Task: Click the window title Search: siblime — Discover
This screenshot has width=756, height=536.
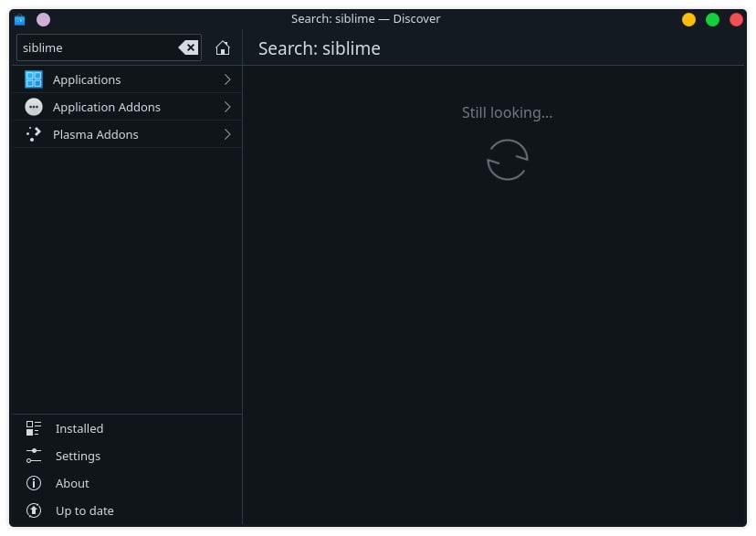Action: [365, 19]
